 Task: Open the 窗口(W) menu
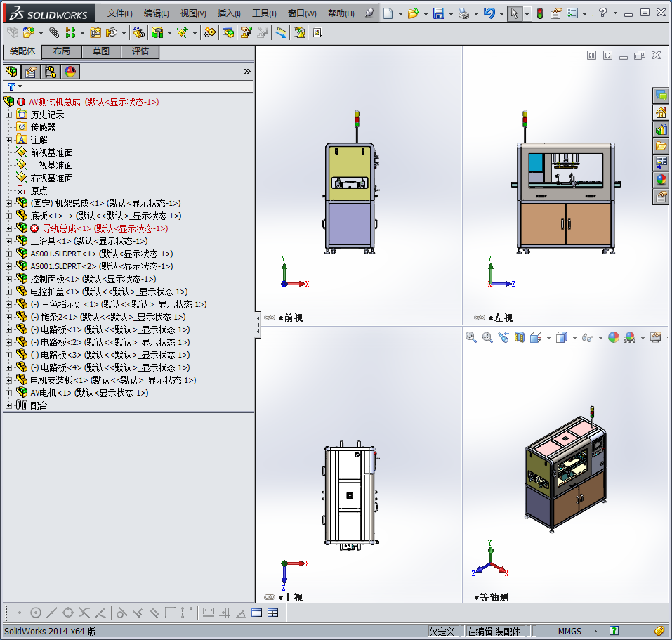coord(302,13)
